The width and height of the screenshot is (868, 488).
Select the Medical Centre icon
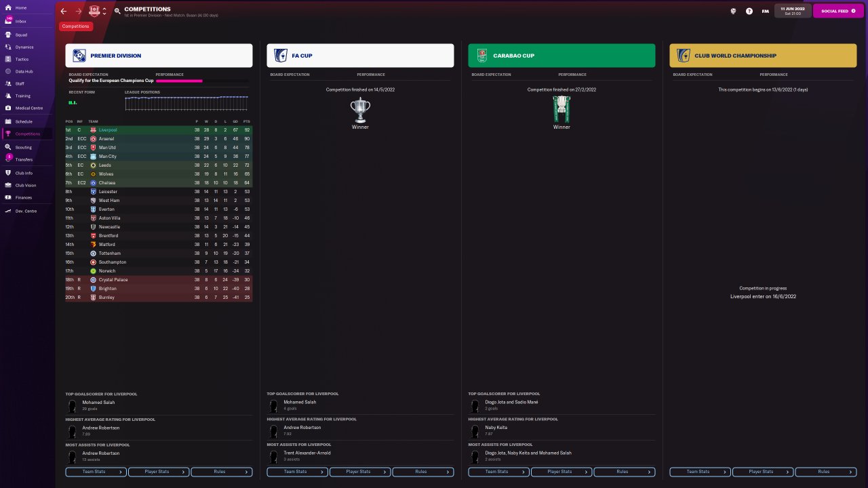(x=8, y=108)
